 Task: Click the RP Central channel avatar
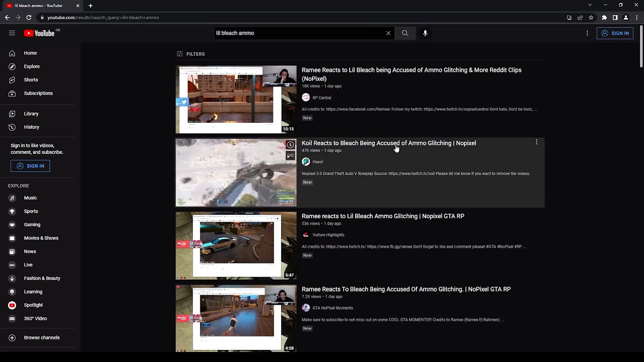pos(306,98)
